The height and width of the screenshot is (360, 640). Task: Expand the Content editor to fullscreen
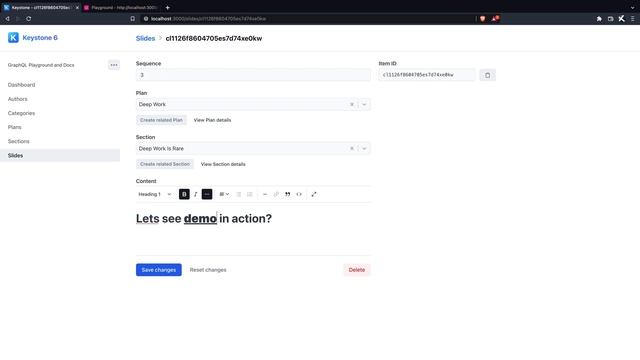[x=314, y=194]
